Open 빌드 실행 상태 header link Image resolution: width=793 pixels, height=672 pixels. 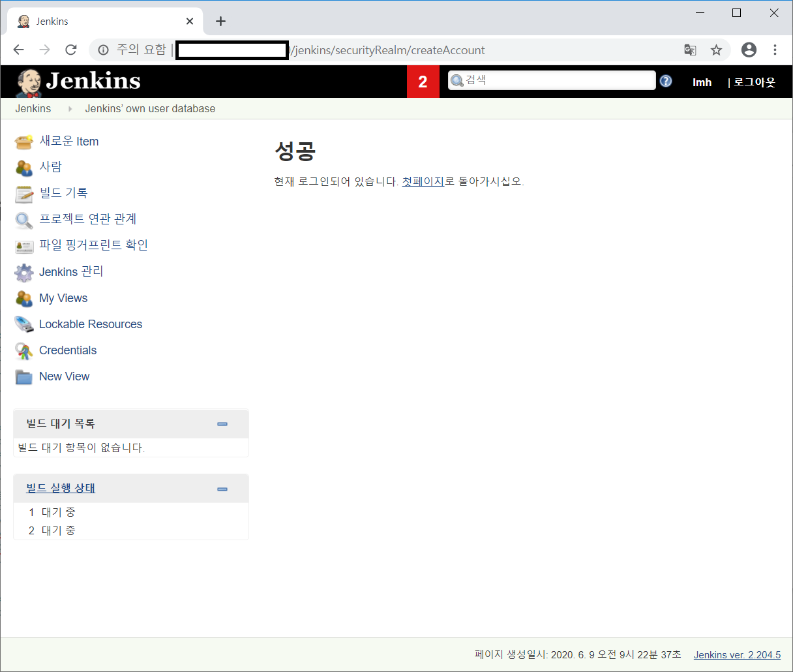point(61,489)
